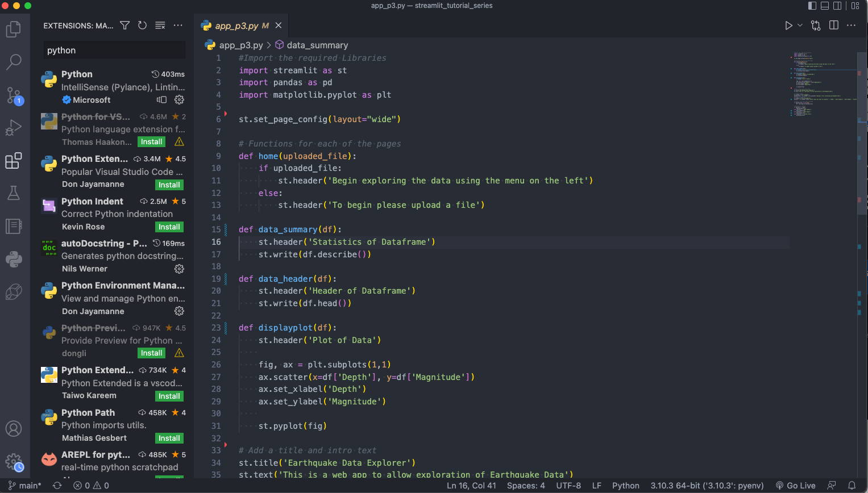Viewport: 868px width, 493px height.
Task: Expand the run options dropdown arrow
Action: coord(800,26)
